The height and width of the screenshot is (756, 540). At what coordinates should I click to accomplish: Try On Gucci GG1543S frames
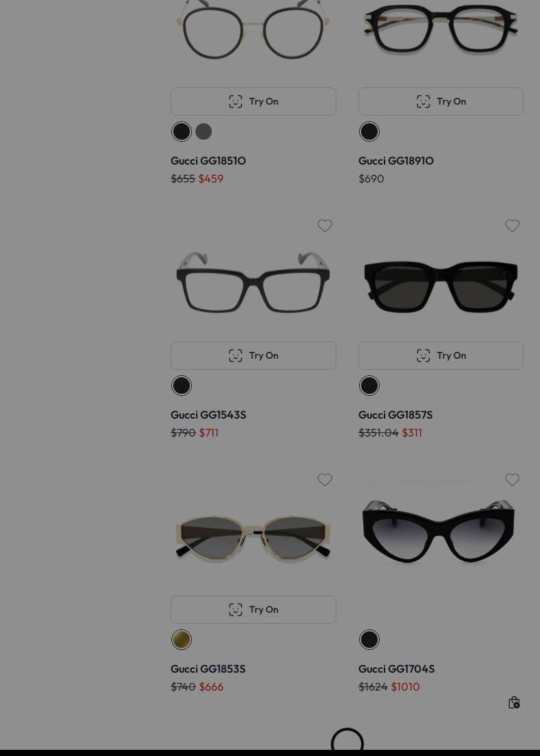click(x=253, y=355)
